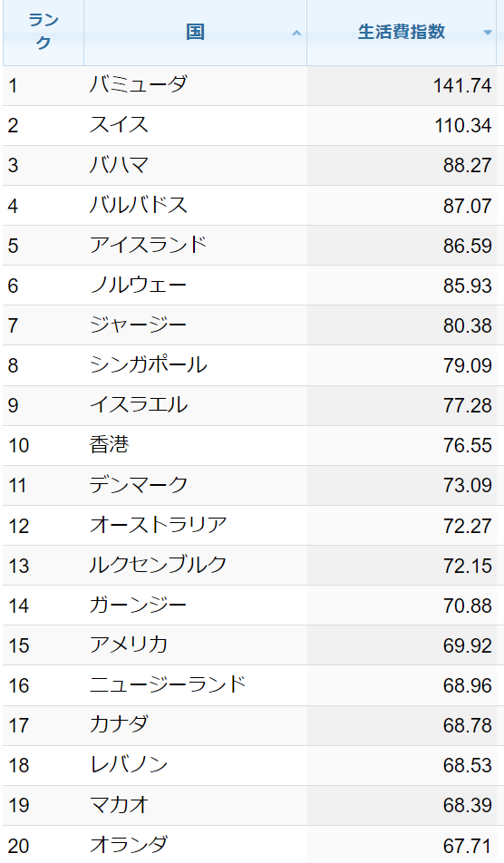Click the レバノン row
Image resolution: width=504 pixels, height=863 pixels.
[253, 765]
